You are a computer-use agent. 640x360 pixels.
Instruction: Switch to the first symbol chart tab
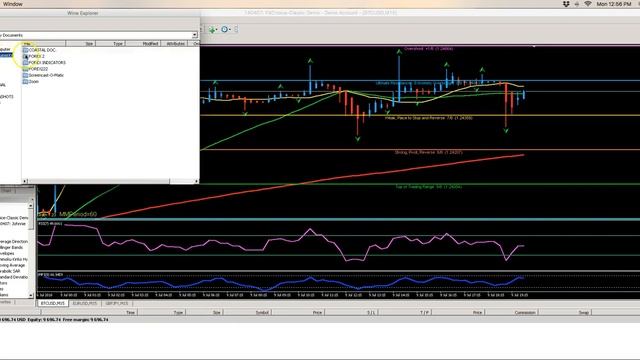(53, 304)
